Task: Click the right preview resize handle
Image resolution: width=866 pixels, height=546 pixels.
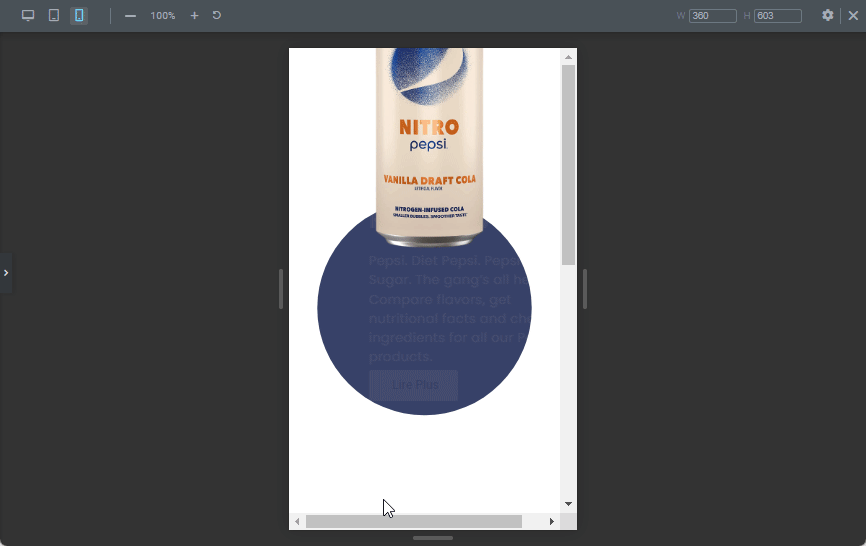Action: [585, 289]
